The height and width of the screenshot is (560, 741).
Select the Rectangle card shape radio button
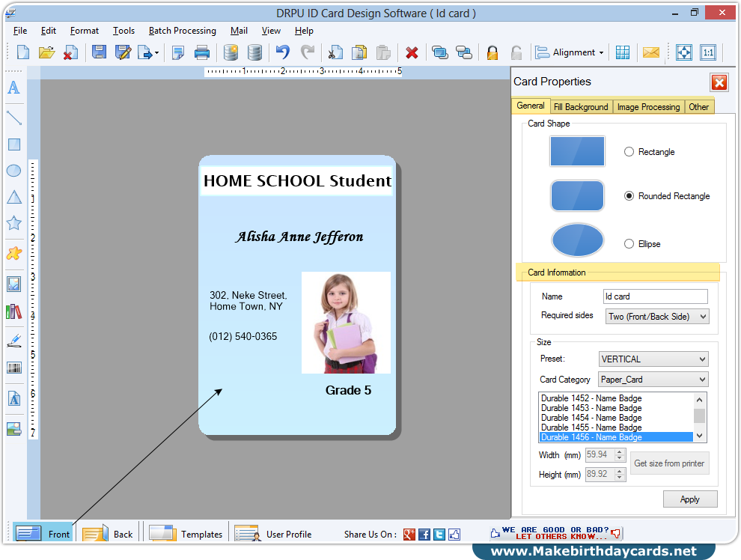pos(629,152)
